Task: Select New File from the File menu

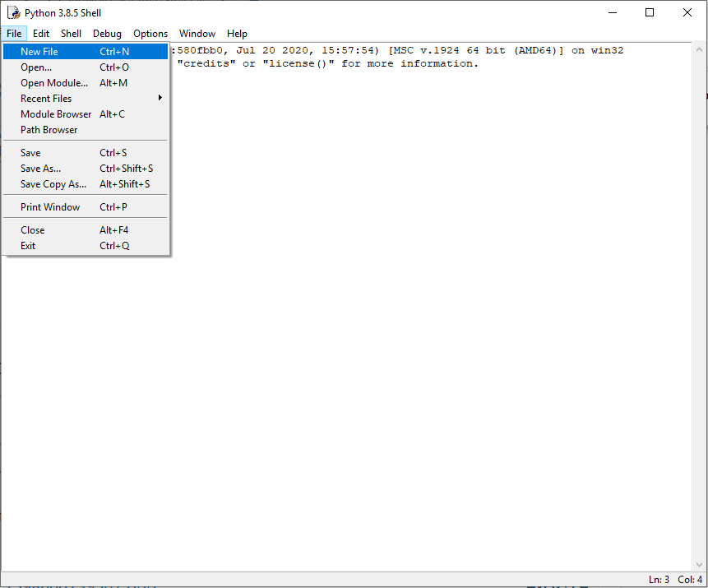Action: (x=39, y=52)
